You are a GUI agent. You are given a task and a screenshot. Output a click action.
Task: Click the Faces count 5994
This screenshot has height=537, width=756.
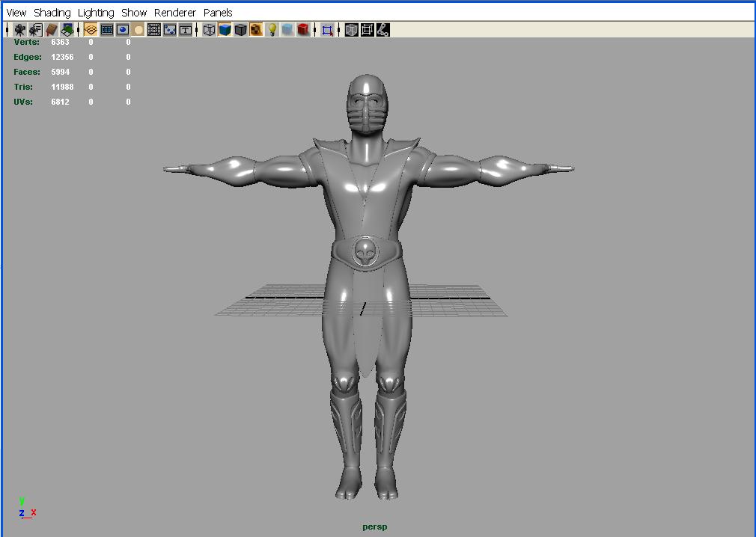pos(61,72)
